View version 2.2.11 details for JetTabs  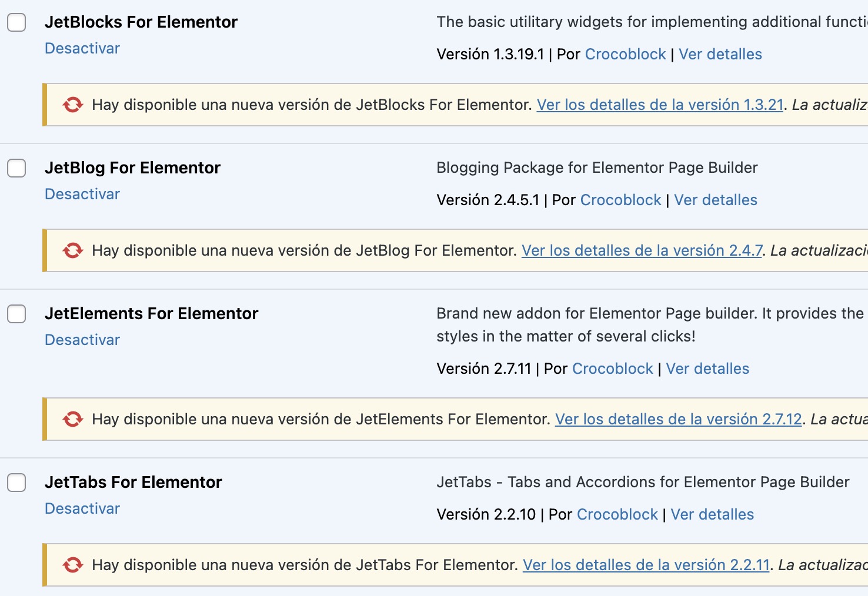(646, 565)
